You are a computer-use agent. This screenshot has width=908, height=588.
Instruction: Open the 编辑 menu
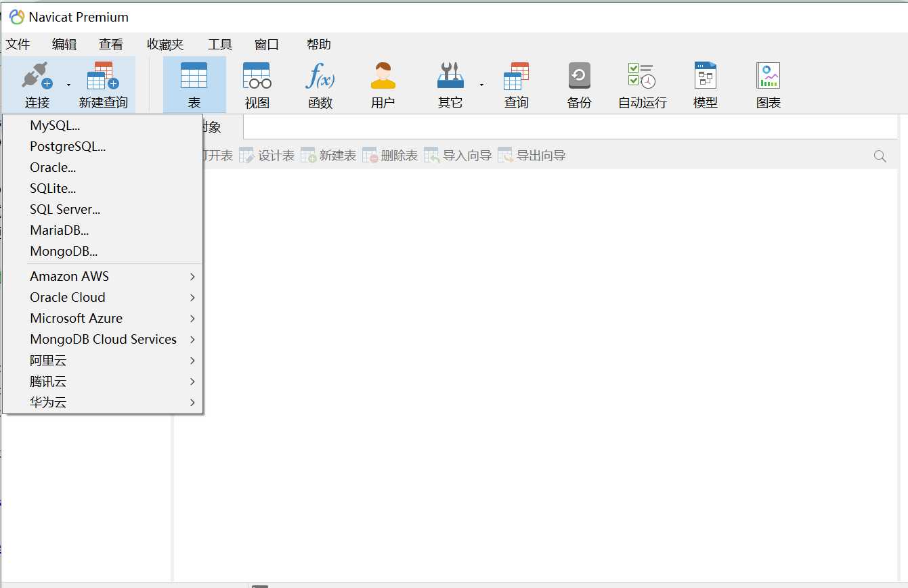coord(64,44)
